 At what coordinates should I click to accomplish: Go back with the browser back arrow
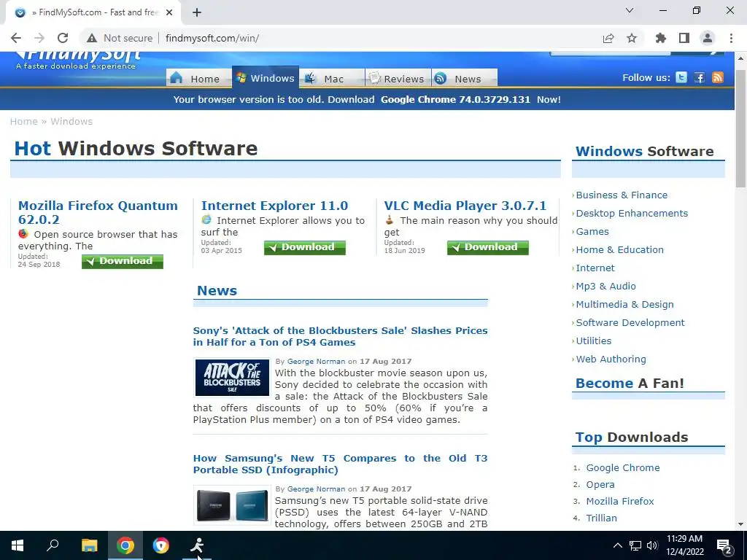[x=16, y=38]
